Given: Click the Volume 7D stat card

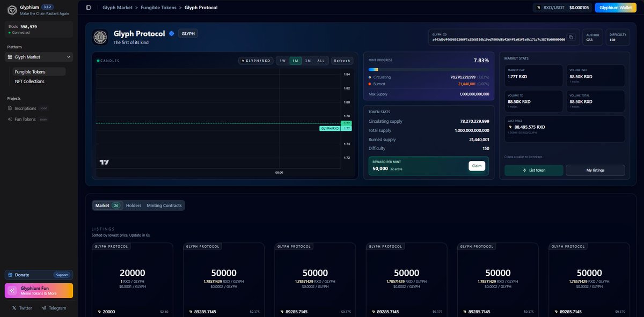Looking at the screenshot, I should 534,101.
